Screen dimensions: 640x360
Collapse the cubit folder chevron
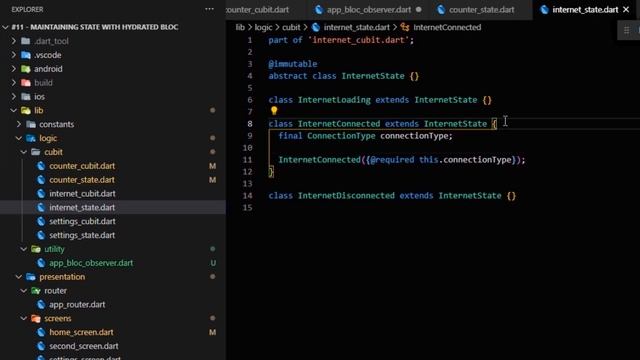click(x=24, y=152)
